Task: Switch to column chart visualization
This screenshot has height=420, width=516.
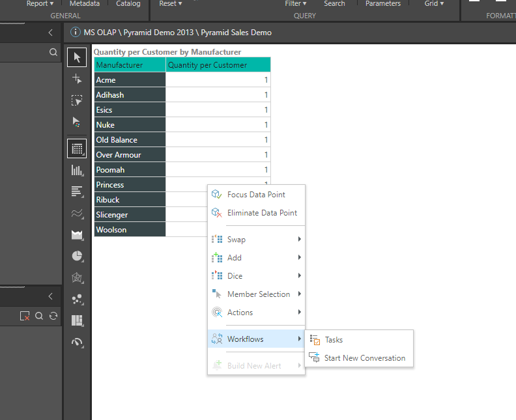Action: pos(77,171)
